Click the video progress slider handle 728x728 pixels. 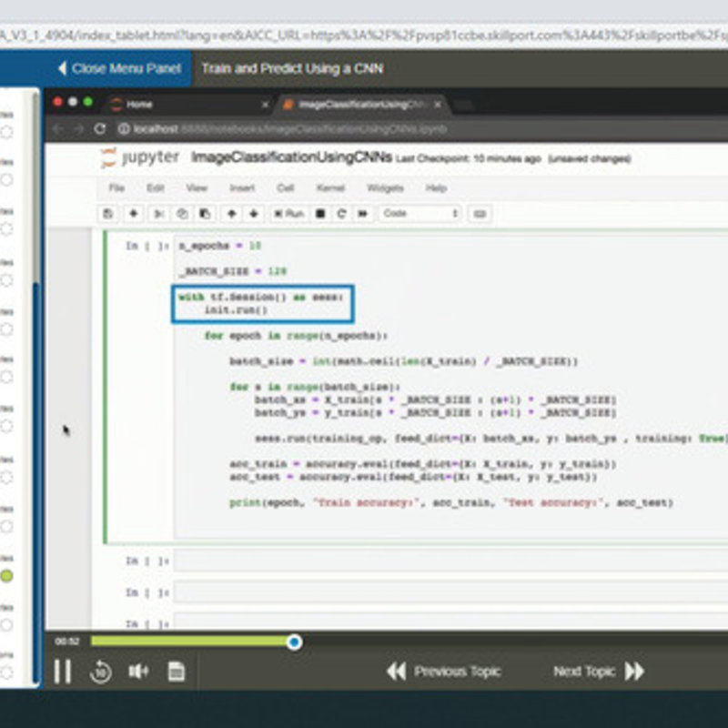pos(294,642)
